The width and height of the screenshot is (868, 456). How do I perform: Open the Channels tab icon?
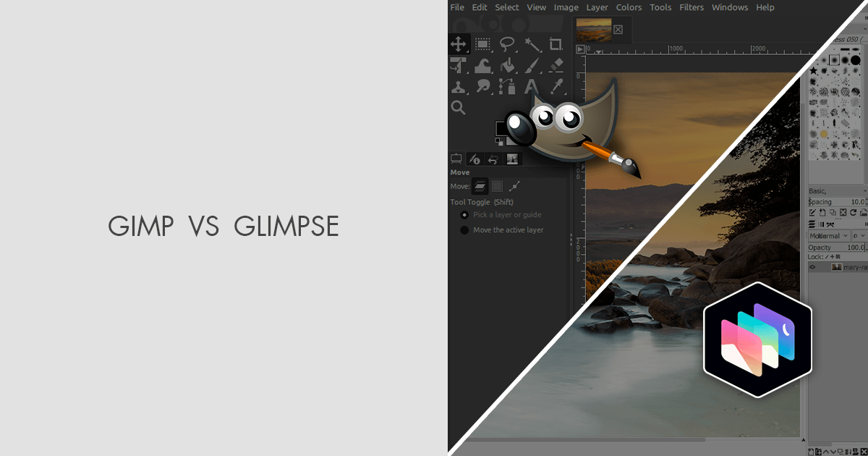click(821, 224)
